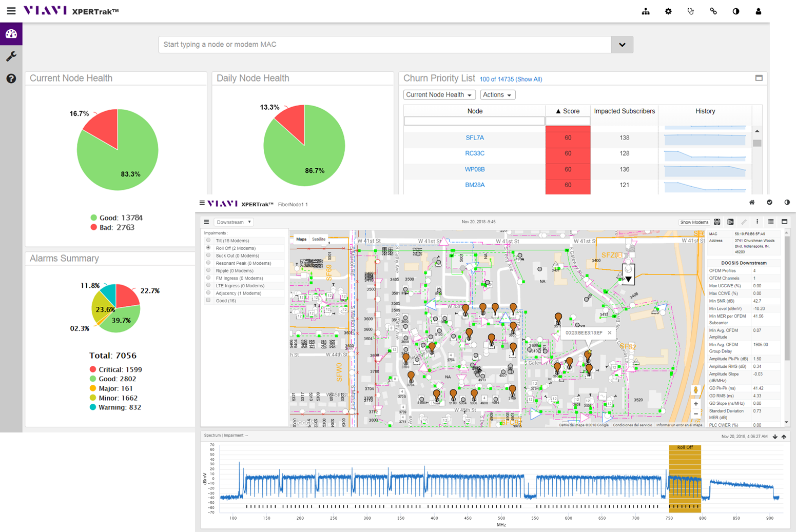
Task: Switch to the Mapa map view
Action: [x=301, y=239]
